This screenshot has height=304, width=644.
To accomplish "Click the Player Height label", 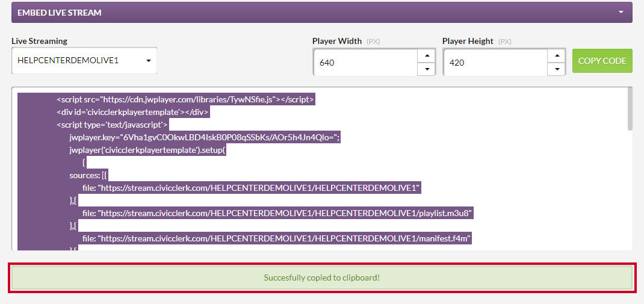I will (468, 41).
